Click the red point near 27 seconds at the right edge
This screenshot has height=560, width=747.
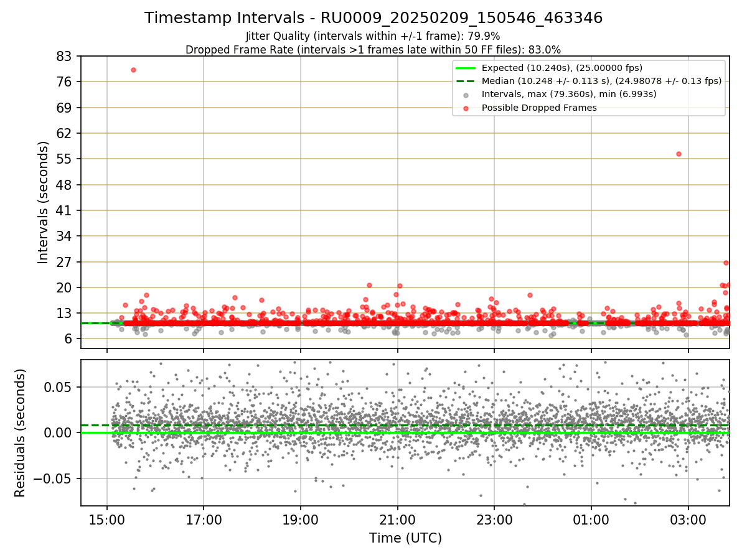[726, 263]
